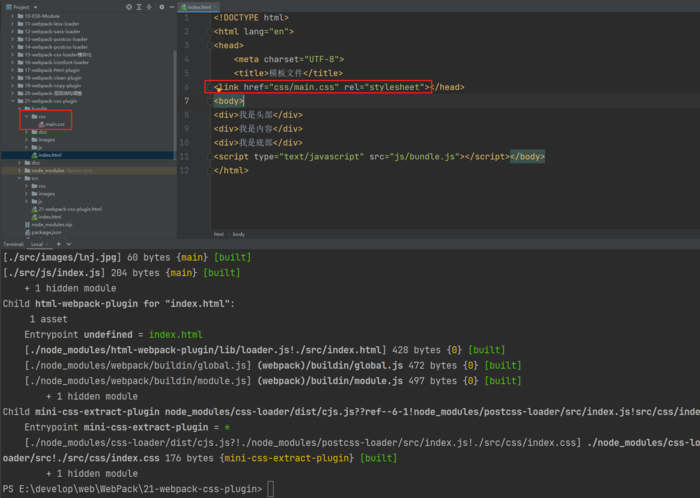
Task: Open 21-webpack-css-plugin.html in src folder
Action: (x=70, y=209)
